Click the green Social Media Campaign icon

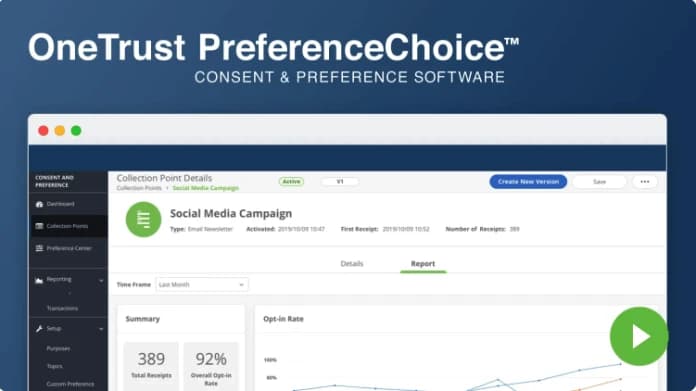143,219
